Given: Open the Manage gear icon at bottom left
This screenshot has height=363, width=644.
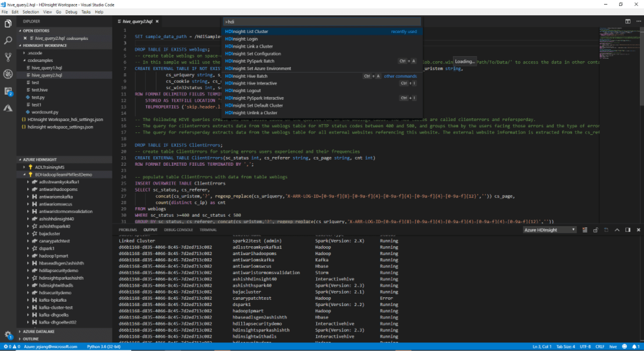Looking at the screenshot, I should (x=8, y=335).
